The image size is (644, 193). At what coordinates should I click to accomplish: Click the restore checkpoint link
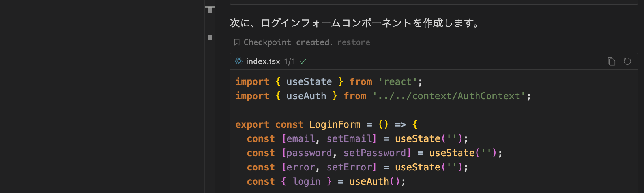[353, 42]
